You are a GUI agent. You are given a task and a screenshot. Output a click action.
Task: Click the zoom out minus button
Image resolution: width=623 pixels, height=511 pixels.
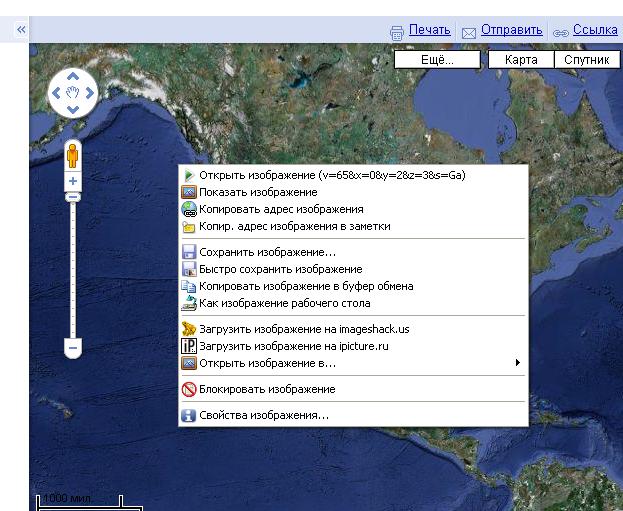tap(72, 348)
